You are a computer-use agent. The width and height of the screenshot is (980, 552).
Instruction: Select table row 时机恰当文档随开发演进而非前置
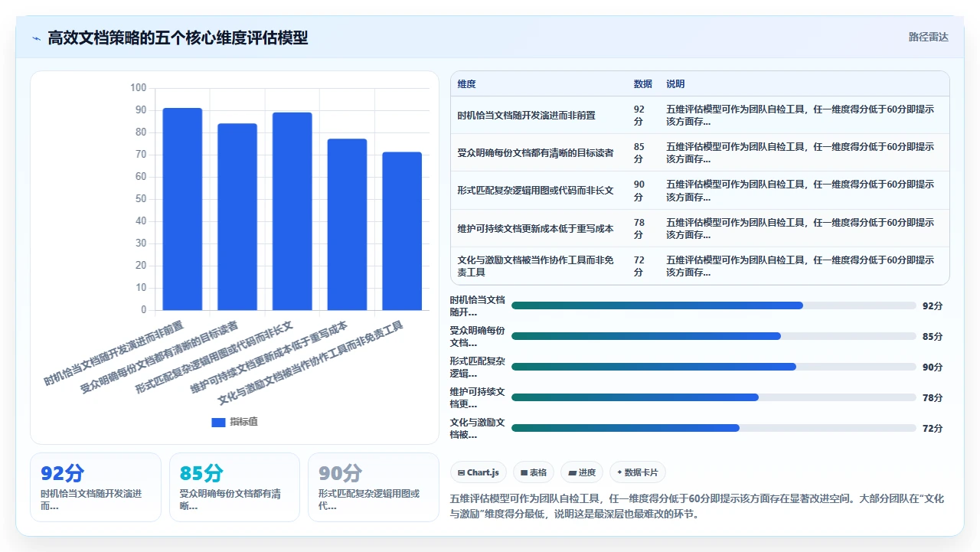click(x=700, y=115)
